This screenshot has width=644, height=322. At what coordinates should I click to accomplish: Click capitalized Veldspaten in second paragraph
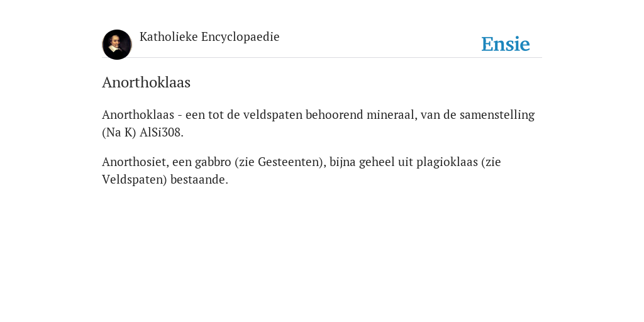pyautogui.click(x=133, y=180)
